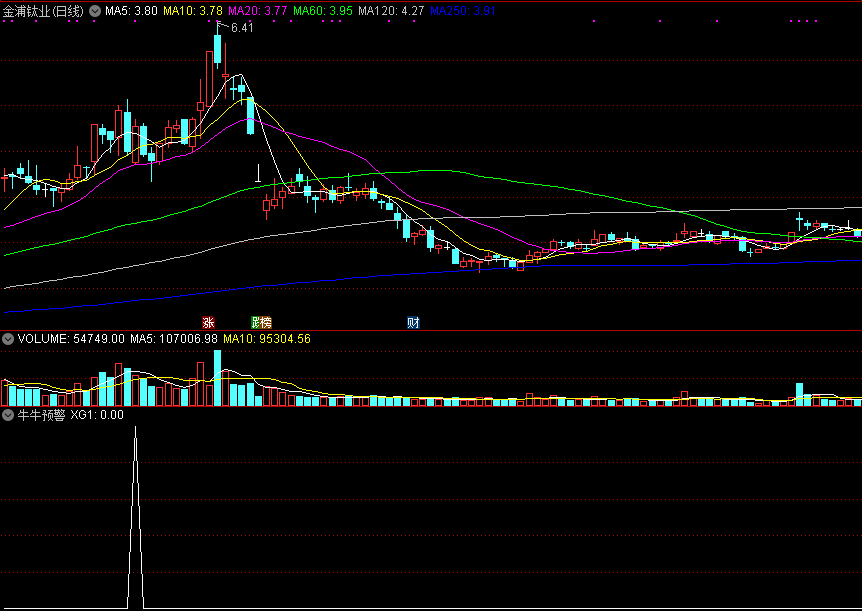Click the green MA60: 3.95 label
This screenshot has height=611, width=862.
click(x=323, y=10)
